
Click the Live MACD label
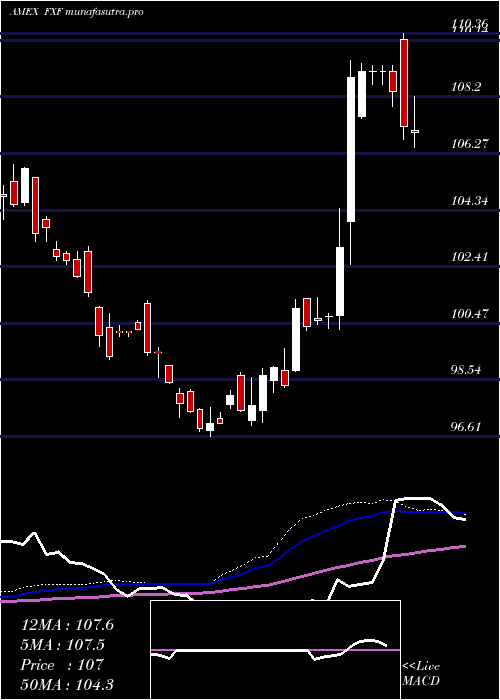421,673
